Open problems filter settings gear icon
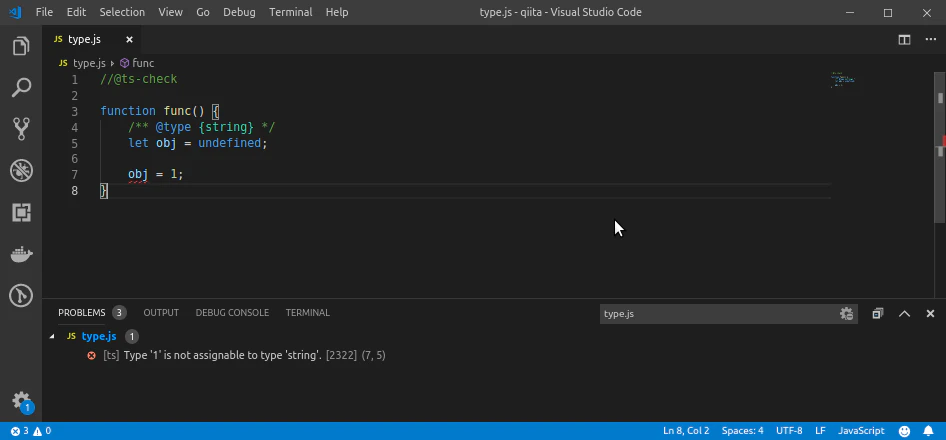Image resolution: width=946 pixels, height=440 pixels. (846, 314)
